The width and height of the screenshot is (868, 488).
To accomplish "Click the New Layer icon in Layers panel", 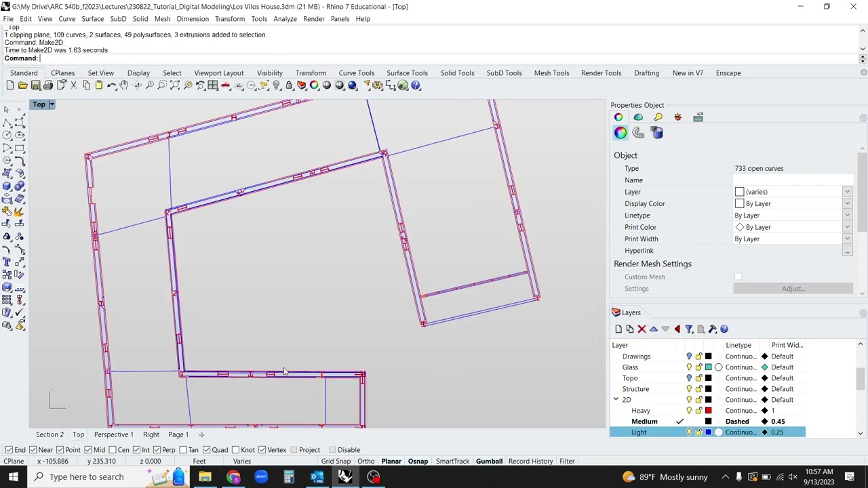I will [x=618, y=329].
